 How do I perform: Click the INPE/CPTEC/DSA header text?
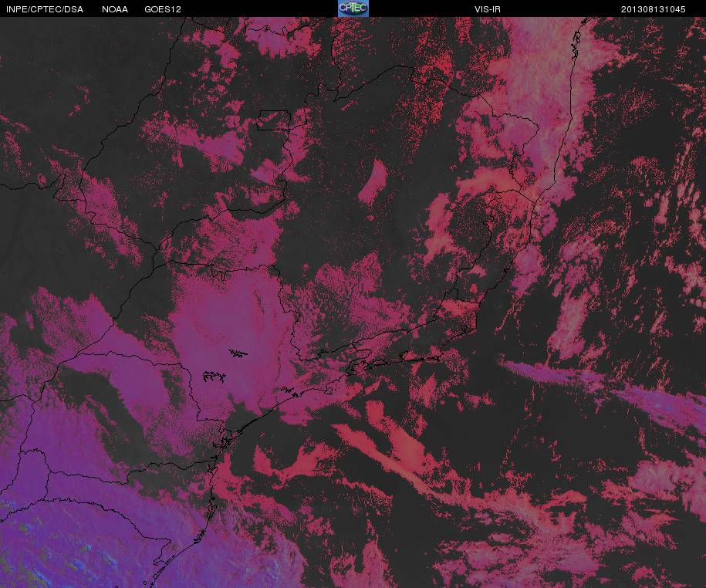tap(45, 9)
